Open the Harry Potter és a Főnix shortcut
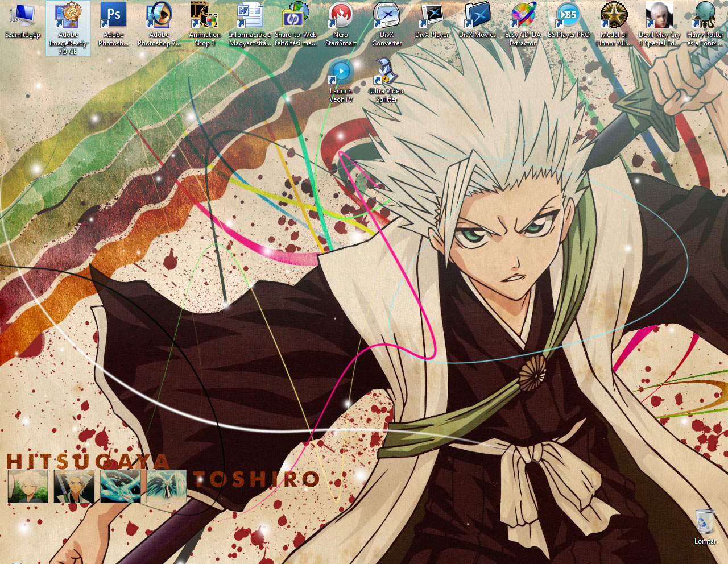The height and width of the screenshot is (564, 728). [705, 24]
